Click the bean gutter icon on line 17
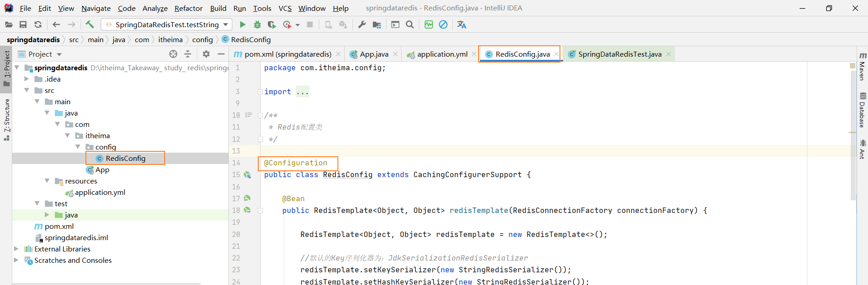This screenshot has height=285, width=868. pyautogui.click(x=247, y=198)
